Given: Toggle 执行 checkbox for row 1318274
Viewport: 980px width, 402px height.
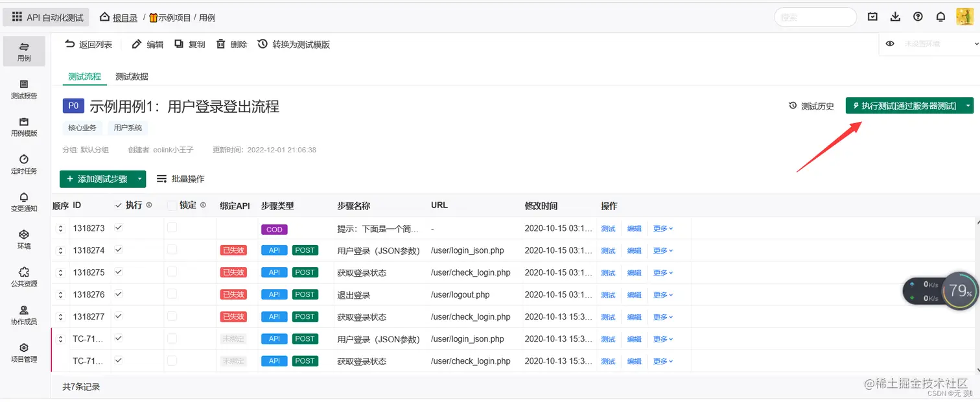Looking at the screenshot, I should point(118,250).
